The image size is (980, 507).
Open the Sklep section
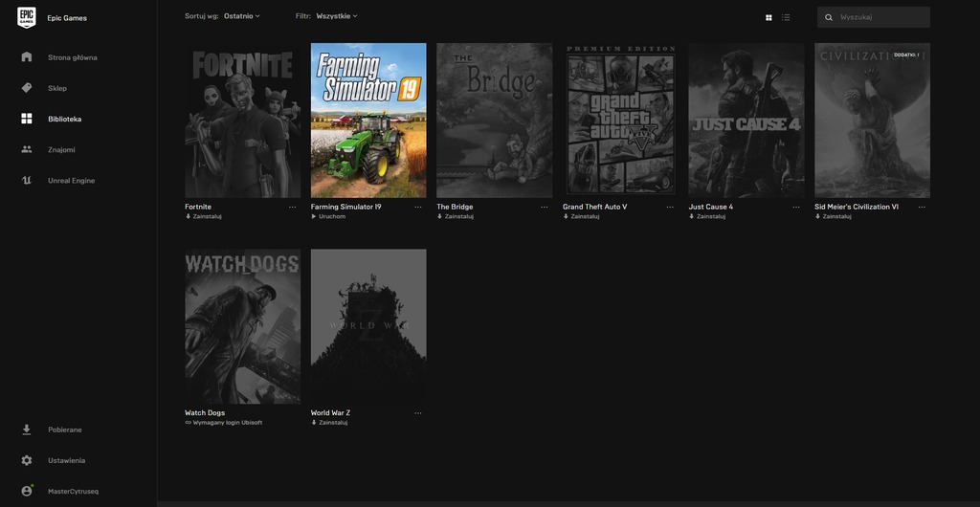click(x=57, y=88)
